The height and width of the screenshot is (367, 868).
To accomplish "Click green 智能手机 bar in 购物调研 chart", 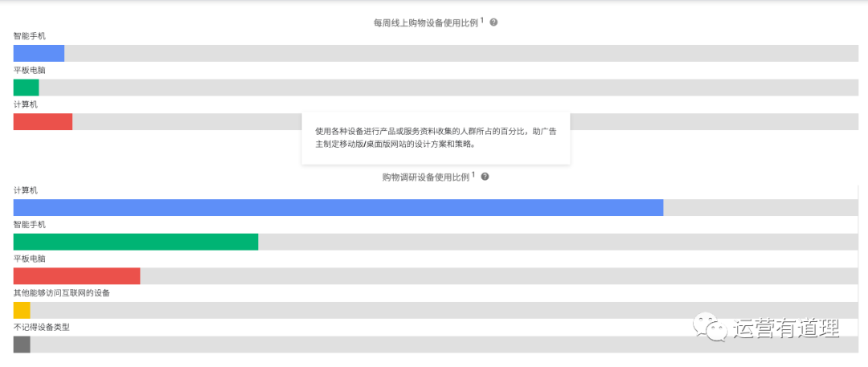I will tap(135, 242).
